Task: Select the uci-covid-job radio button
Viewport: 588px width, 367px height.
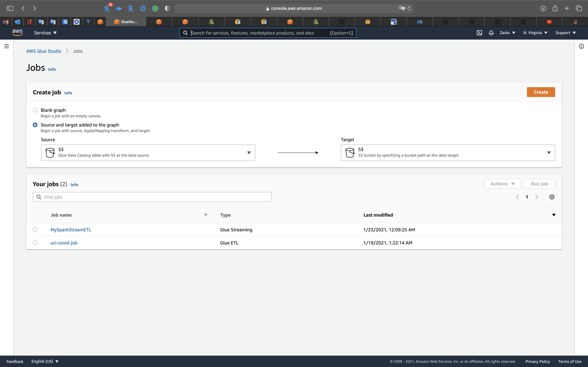Action: pyautogui.click(x=35, y=242)
